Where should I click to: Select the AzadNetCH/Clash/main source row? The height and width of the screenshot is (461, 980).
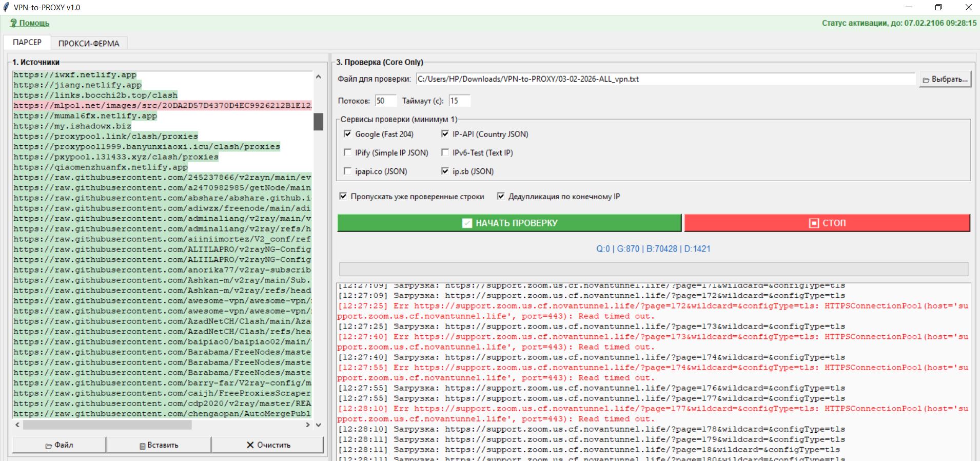(x=162, y=321)
